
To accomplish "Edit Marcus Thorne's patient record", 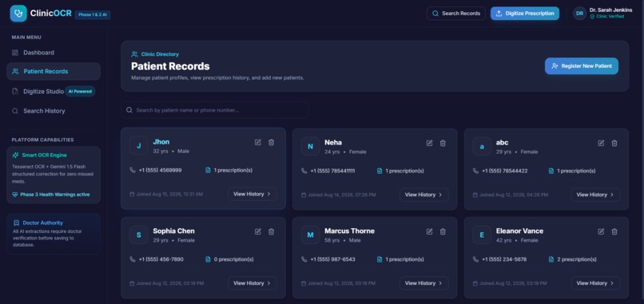I will click(430, 231).
